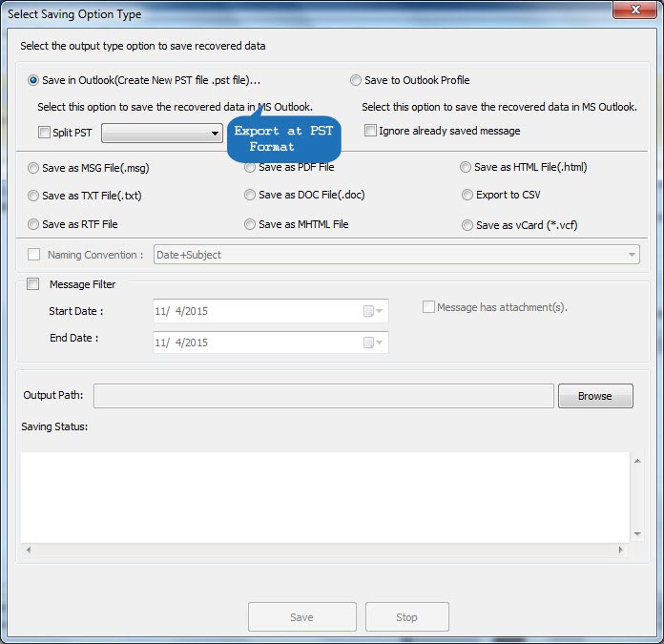Select Save as HTML File option
664x644 pixels.
pos(467,168)
